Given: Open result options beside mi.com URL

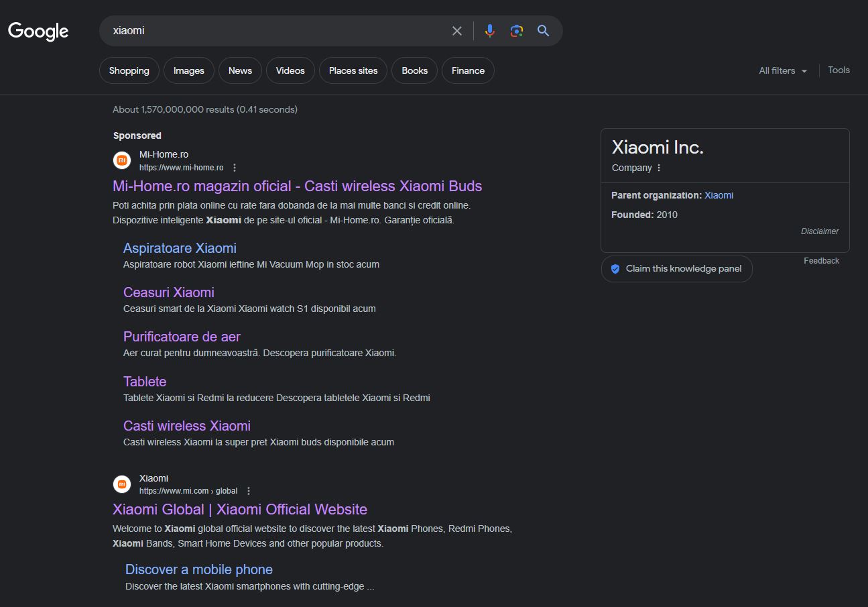Looking at the screenshot, I should (x=249, y=491).
